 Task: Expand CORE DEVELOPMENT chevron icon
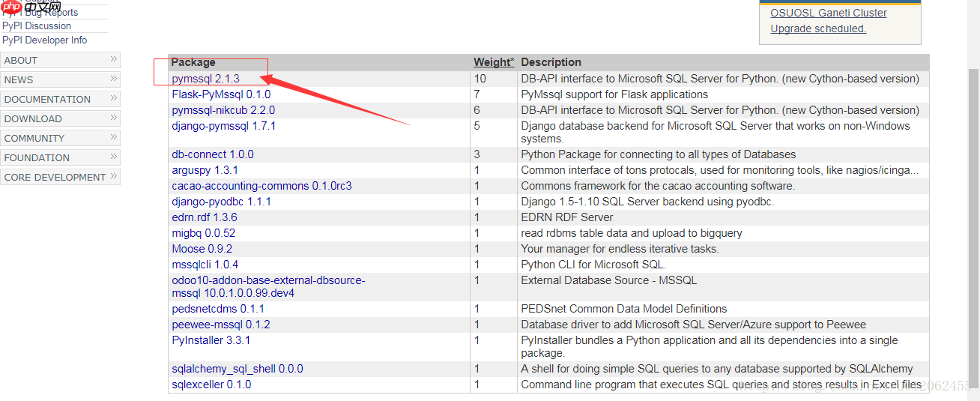pos(114,176)
